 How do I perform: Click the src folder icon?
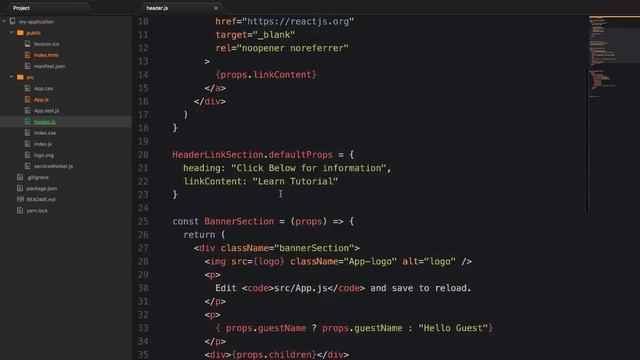[20, 77]
